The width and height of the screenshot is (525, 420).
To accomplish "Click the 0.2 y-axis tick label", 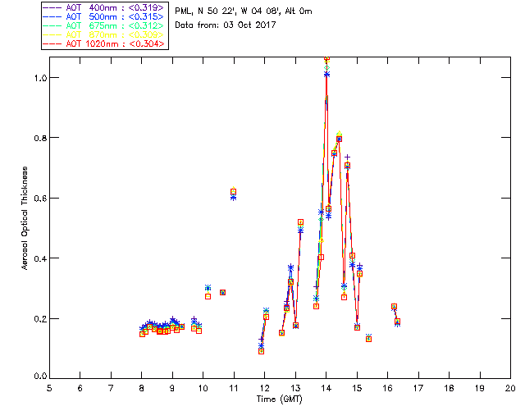I will coord(40,319).
